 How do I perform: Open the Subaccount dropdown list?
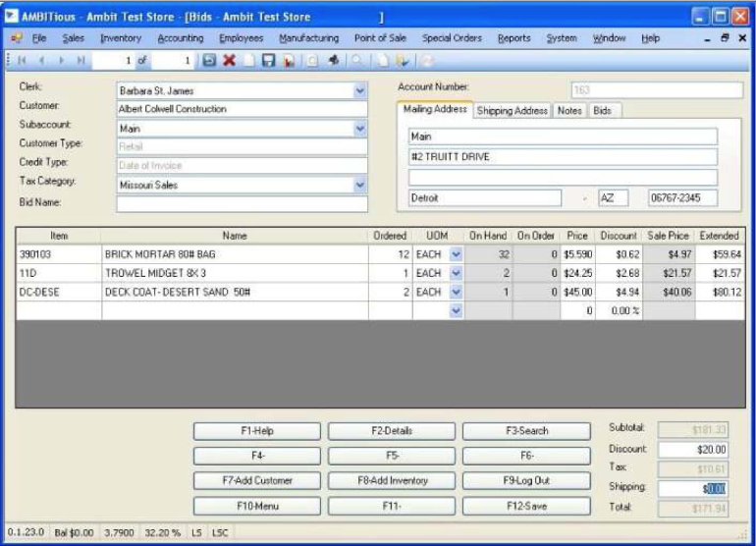pyautogui.click(x=358, y=129)
